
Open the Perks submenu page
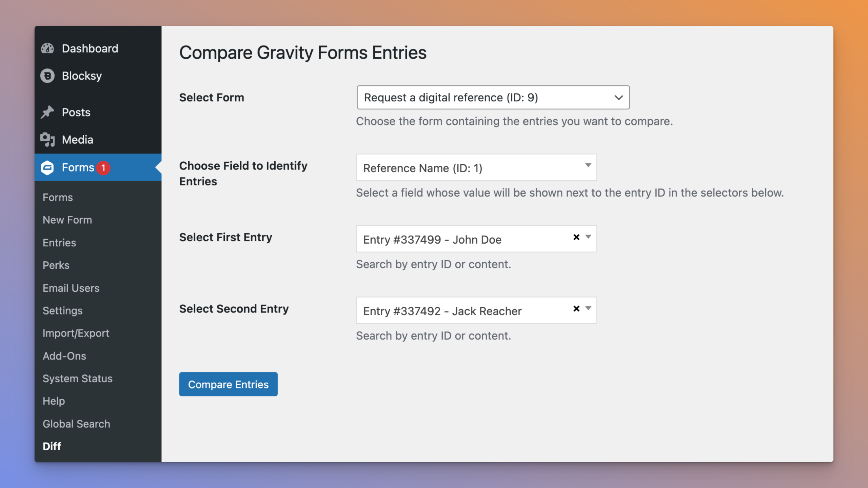coord(56,265)
